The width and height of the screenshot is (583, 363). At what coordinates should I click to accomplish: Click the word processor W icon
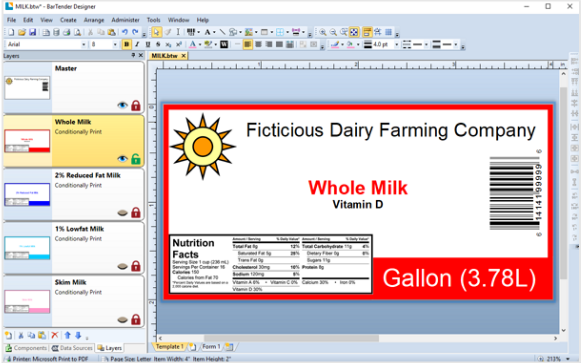[224, 45]
